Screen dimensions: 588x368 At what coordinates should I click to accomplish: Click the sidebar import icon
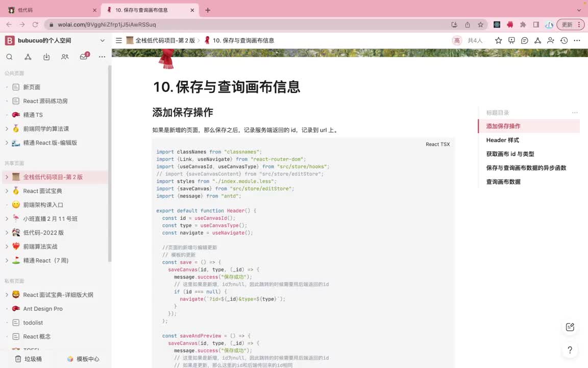tap(46, 57)
